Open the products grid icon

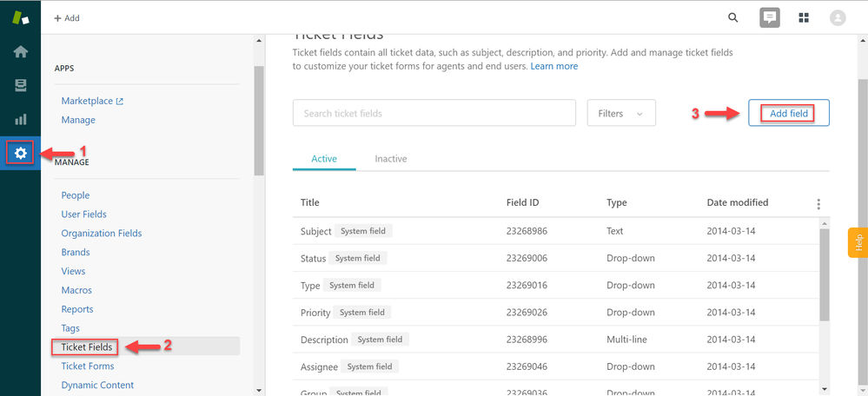point(804,17)
